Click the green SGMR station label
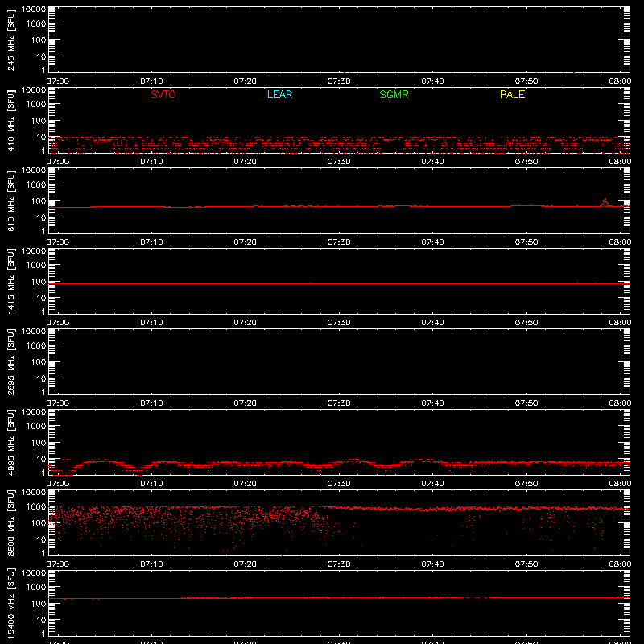The image size is (644, 644). click(394, 94)
